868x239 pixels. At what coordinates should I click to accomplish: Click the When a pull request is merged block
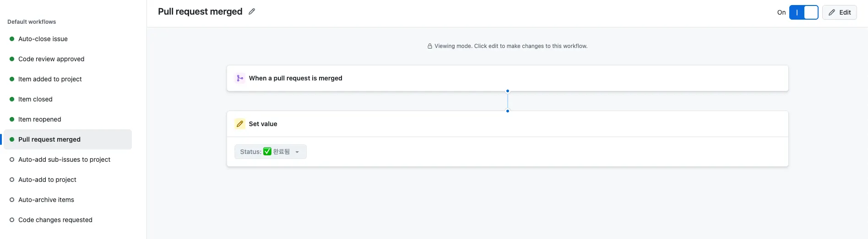coord(507,78)
